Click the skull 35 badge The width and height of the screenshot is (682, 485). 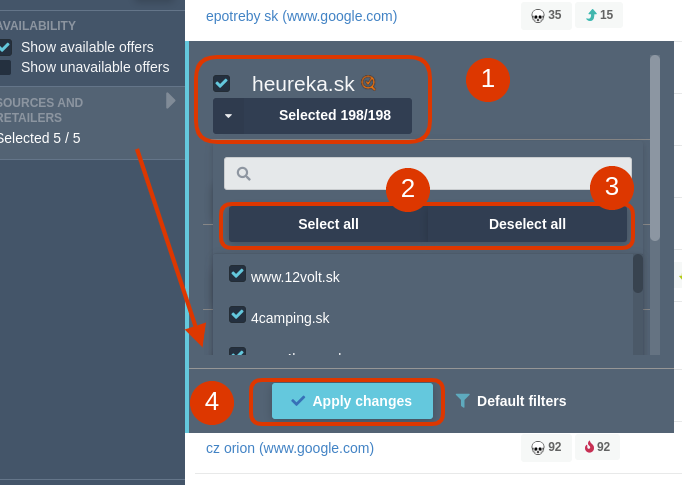[x=546, y=16]
